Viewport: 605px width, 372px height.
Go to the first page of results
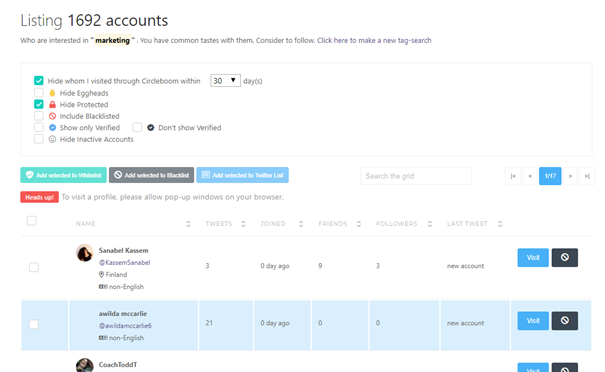click(513, 176)
